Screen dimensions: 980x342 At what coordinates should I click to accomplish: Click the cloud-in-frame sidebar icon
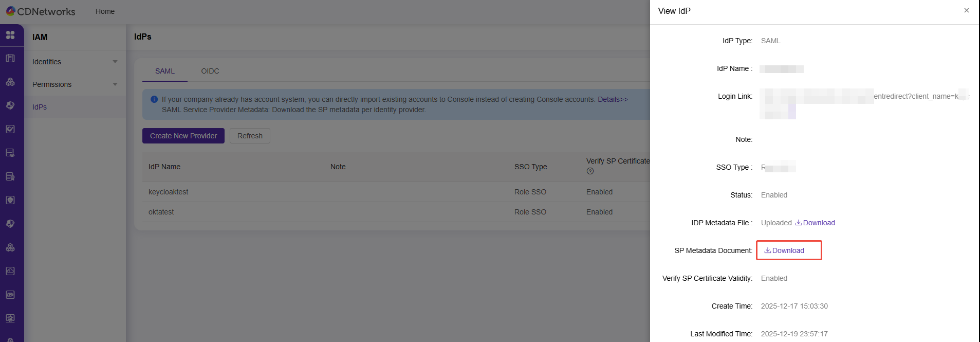click(x=10, y=271)
